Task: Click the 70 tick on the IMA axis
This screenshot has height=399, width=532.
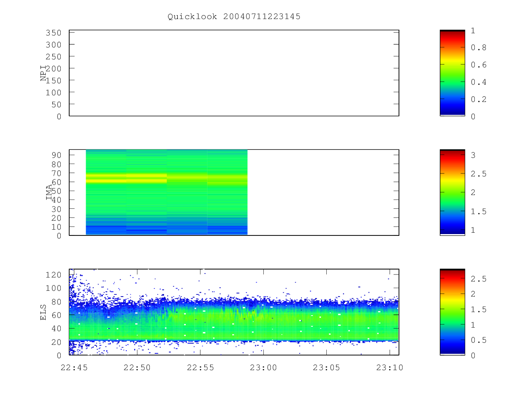Action: [x=56, y=173]
